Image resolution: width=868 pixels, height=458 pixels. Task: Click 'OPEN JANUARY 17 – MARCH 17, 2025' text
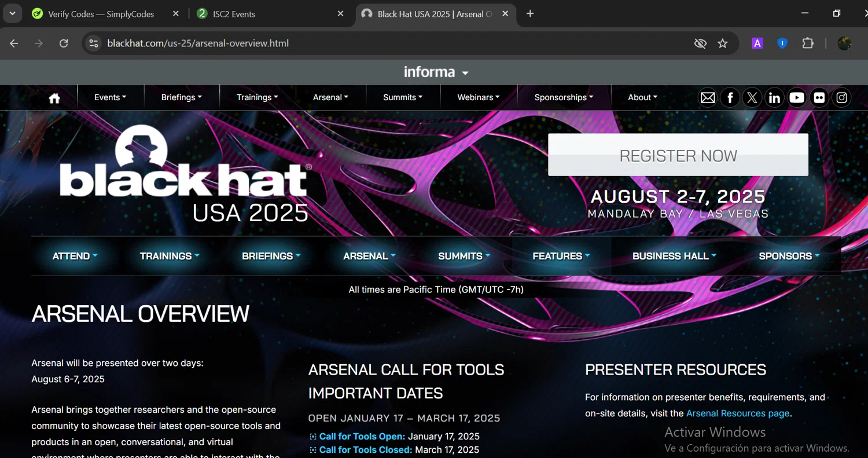(404, 418)
